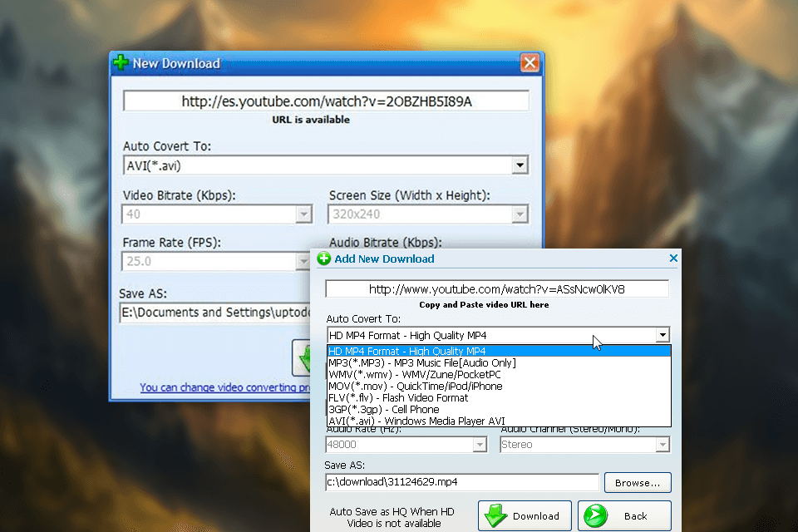
Task: Select MOV(*.mov) - QuickTime/iPod/iPhone option
Action: (x=499, y=386)
